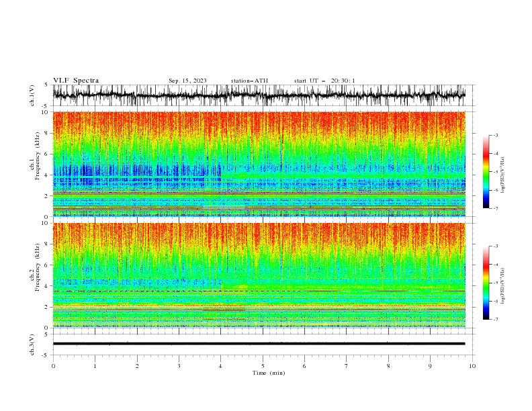The height and width of the screenshot is (411, 532).
Task: Click time axis tick label "8"
Action: (x=388, y=366)
